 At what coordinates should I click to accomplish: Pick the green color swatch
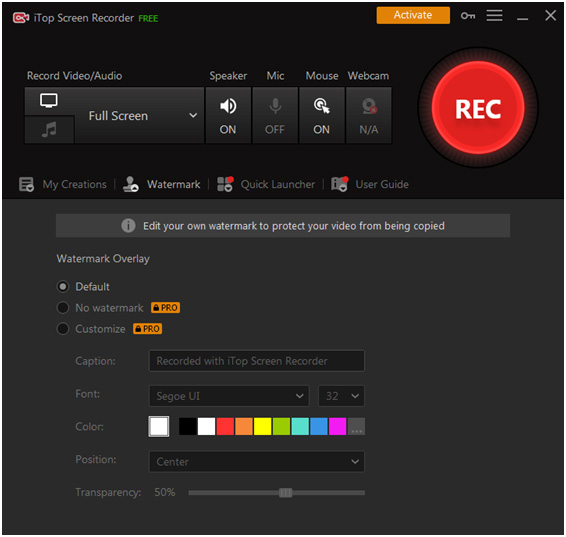pyautogui.click(x=281, y=427)
